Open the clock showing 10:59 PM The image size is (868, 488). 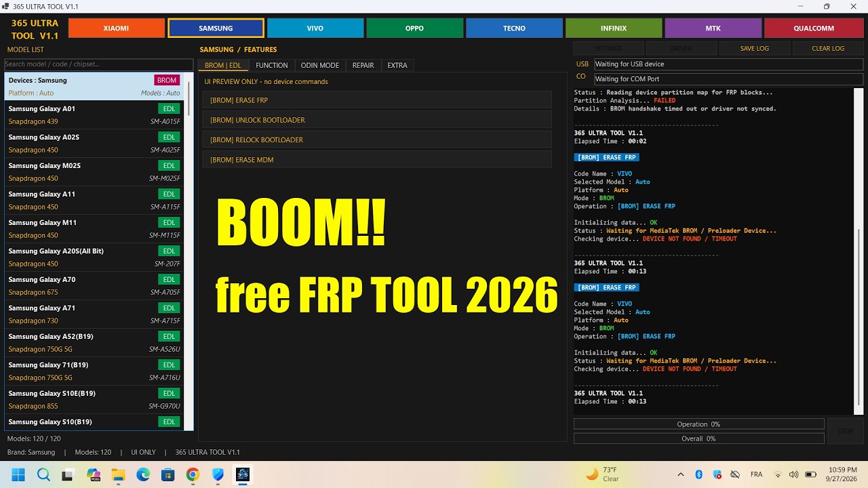[842, 474]
